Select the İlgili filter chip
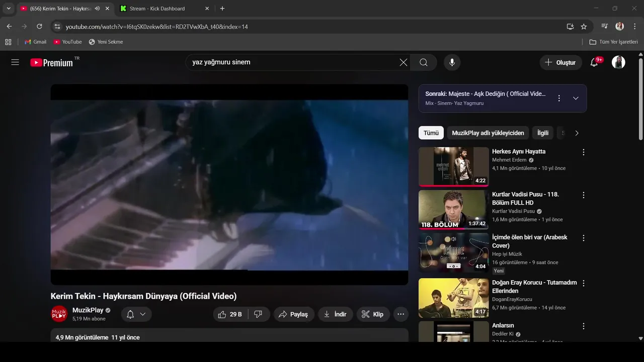 [x=543, y=133]
